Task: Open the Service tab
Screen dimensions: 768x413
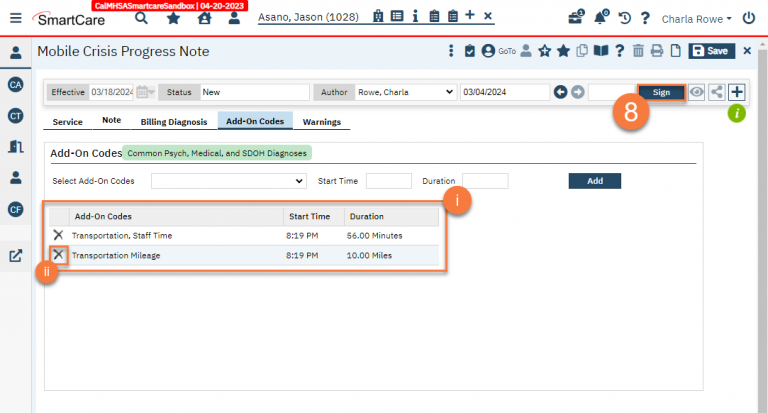Action: (67, 122)
